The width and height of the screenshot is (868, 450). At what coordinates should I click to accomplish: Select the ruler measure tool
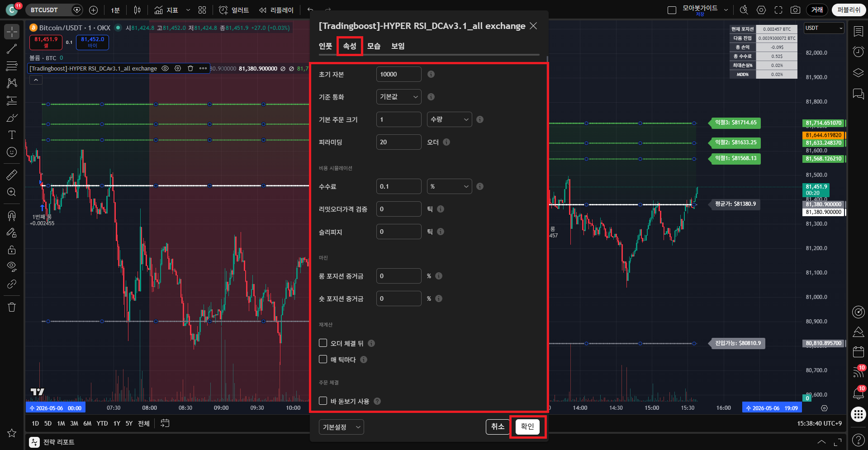[x=12, y=175]
